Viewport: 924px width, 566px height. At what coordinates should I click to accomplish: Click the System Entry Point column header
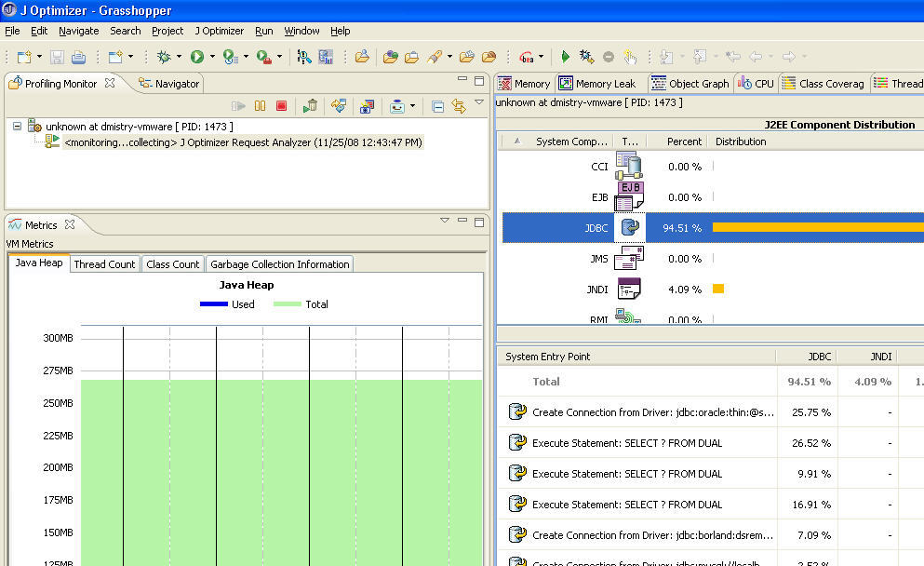[x=636, y=357]
